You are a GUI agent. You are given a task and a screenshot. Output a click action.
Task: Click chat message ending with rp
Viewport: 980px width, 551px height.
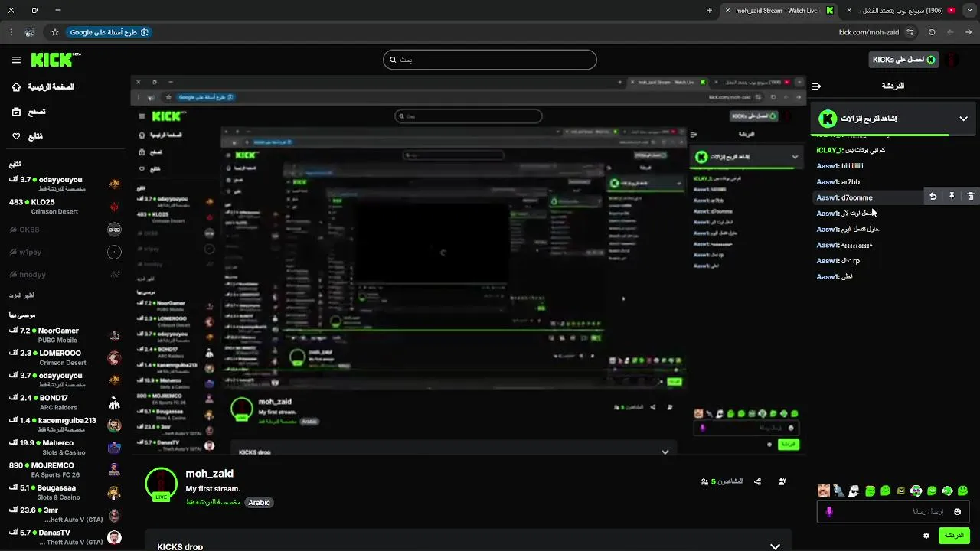[x=838, y=261]
